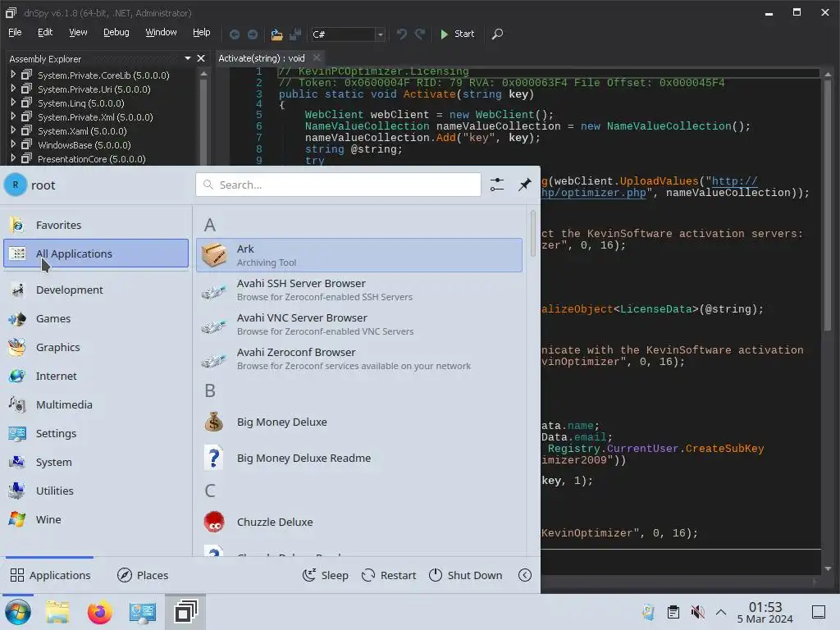Switch to the Places launcher tab

[143, 575]
